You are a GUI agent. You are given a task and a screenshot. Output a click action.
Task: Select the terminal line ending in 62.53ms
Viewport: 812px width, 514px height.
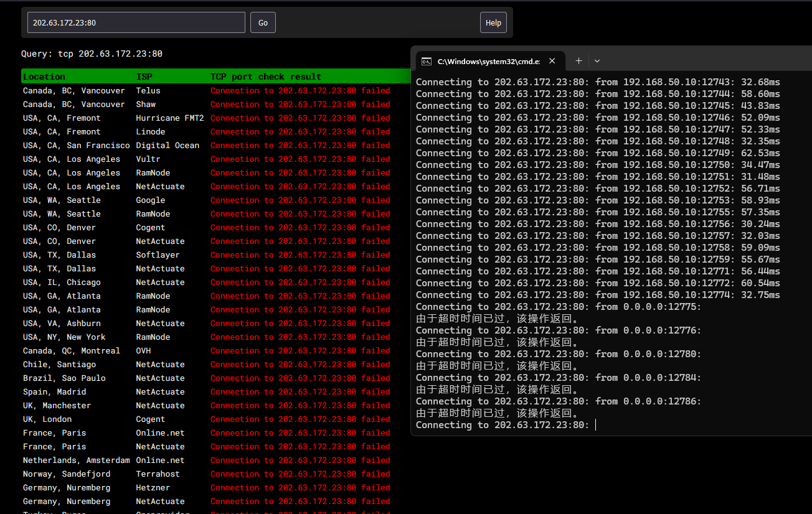coord(598,153)
